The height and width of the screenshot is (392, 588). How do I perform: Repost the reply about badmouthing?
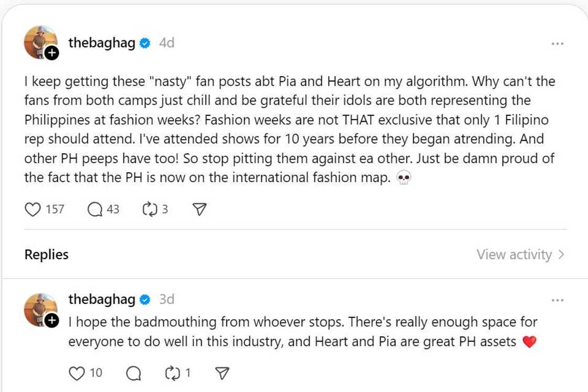tap(172, 373)
